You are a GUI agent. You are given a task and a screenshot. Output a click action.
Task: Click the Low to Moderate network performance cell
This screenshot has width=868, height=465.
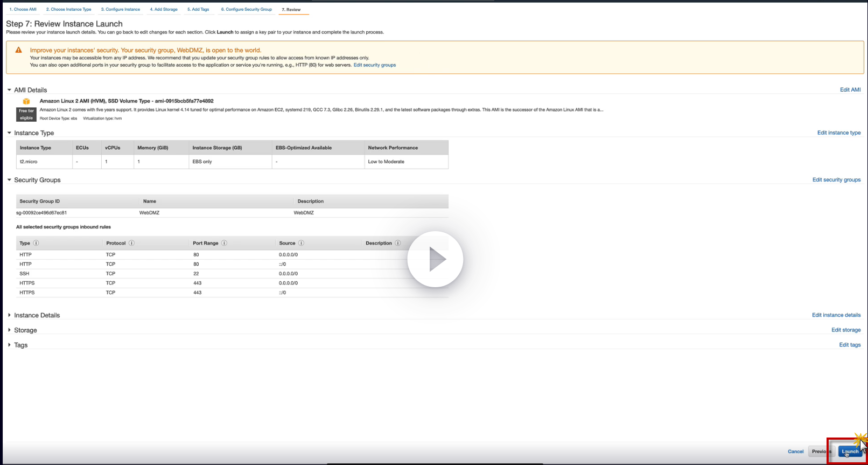click(406, 162)
